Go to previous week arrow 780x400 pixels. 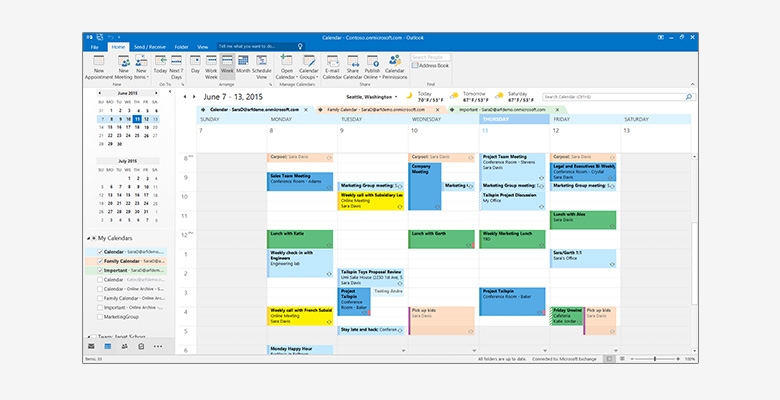(185, 97)
